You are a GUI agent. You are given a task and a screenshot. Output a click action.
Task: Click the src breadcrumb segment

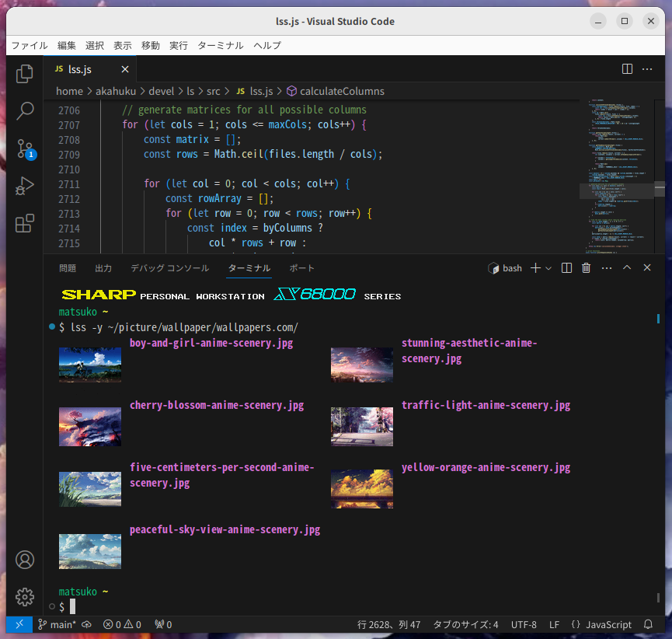point(214,92)
